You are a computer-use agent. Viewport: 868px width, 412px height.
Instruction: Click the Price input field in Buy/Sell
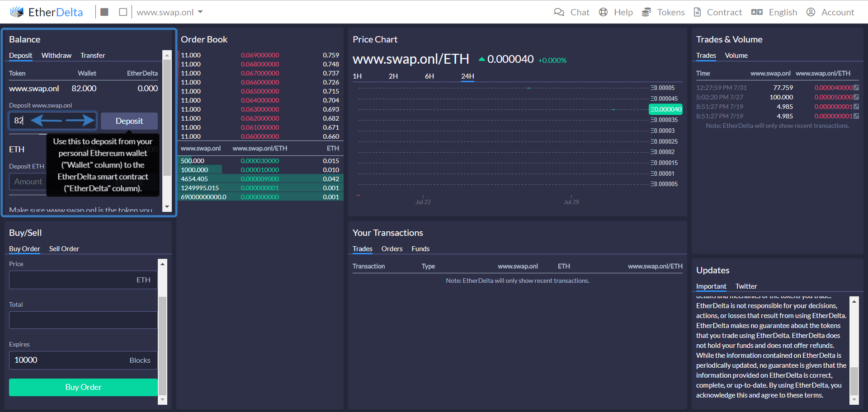[83, 280]
